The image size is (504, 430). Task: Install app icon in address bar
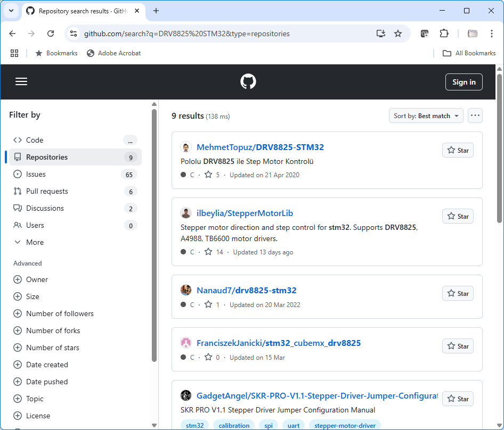tap(381, 34)
